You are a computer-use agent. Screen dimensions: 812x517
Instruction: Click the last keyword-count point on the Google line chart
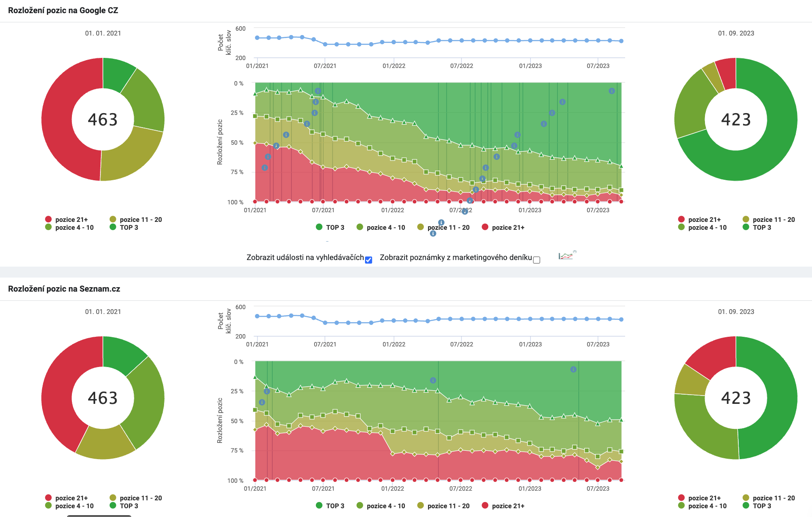621,41
